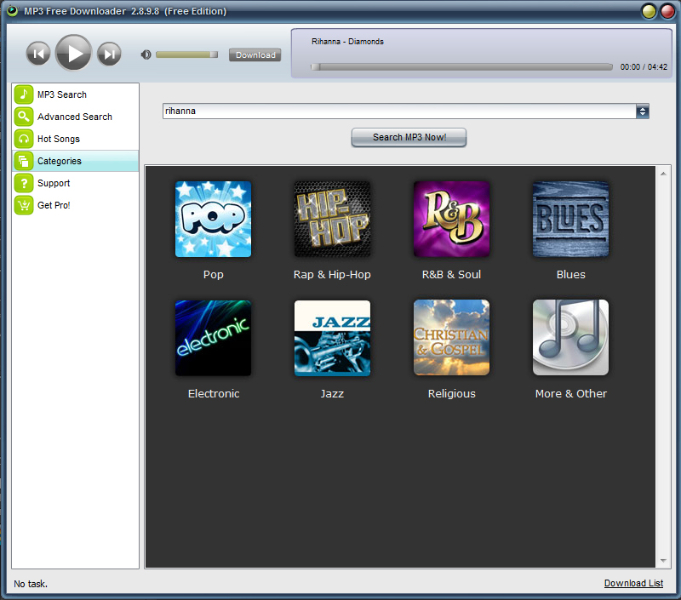Go to MP3 Search in sidebar
The height and width of the screenshot is (600, 681).
tap(62, 95)
